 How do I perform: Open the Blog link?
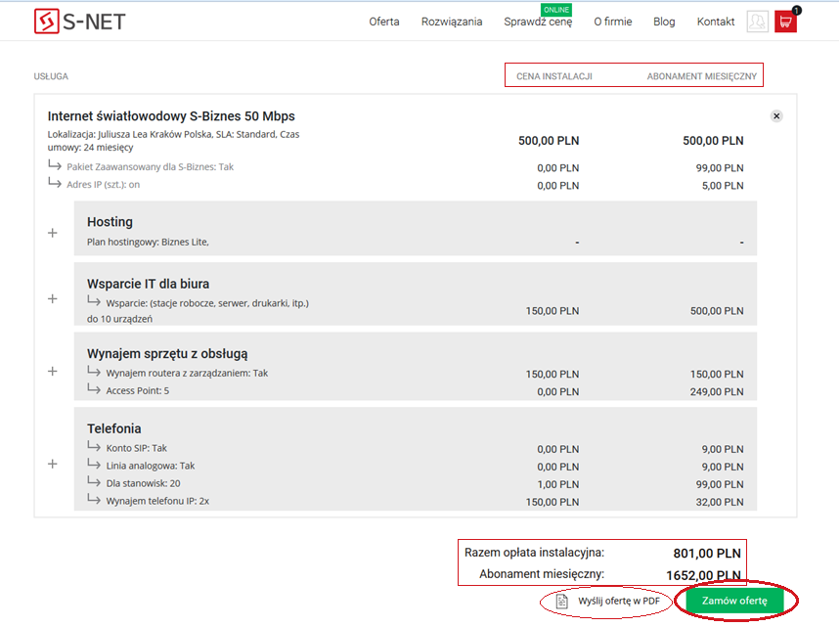point(664,22)
